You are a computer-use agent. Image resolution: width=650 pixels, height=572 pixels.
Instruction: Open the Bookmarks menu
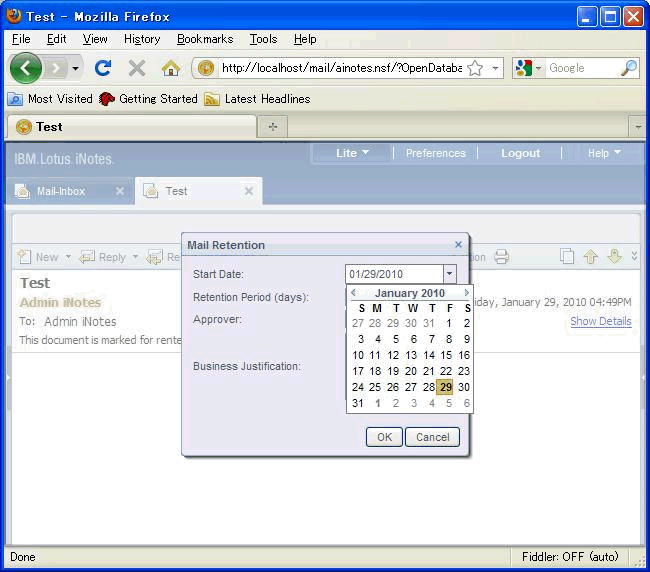[x=205, y=39]
